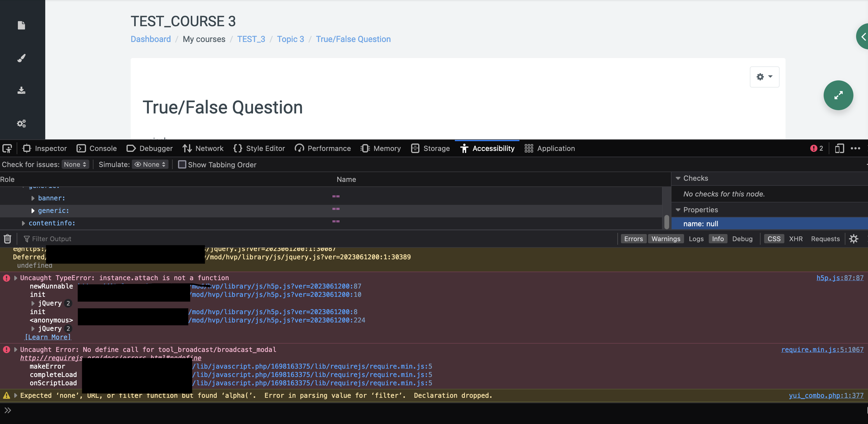Expand the instance.attach TypeError message

point(15,278)
